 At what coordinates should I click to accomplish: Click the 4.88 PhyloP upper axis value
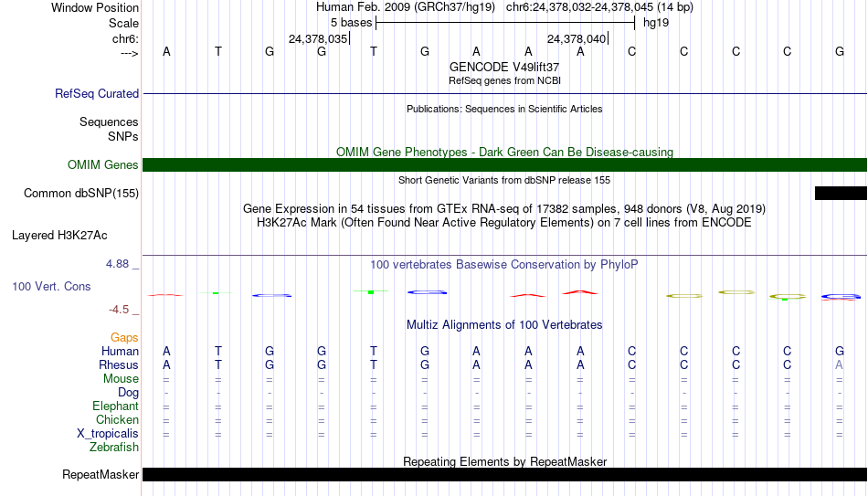point(117,264)
